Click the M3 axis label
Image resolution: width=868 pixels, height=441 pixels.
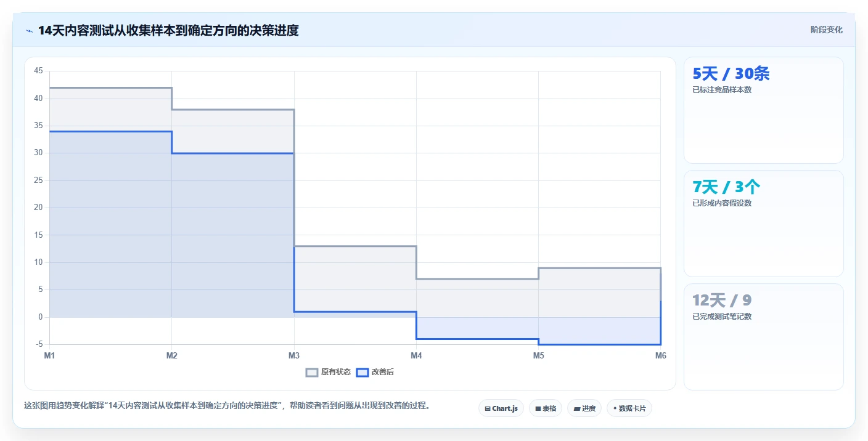[x=294, y=355]
